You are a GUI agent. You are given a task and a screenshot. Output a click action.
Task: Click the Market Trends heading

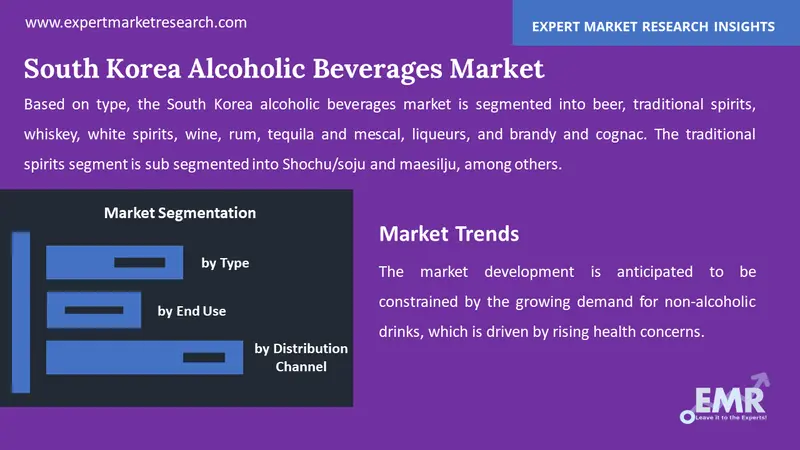449,234
